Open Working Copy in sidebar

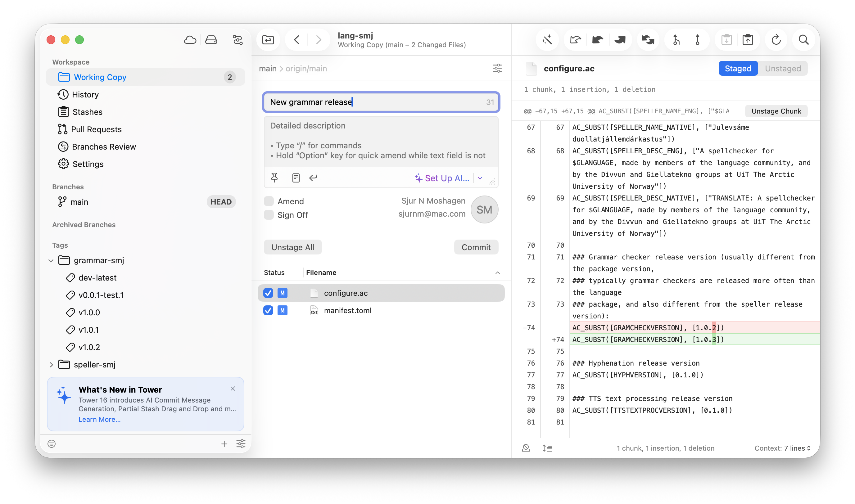tap(145, 77)
